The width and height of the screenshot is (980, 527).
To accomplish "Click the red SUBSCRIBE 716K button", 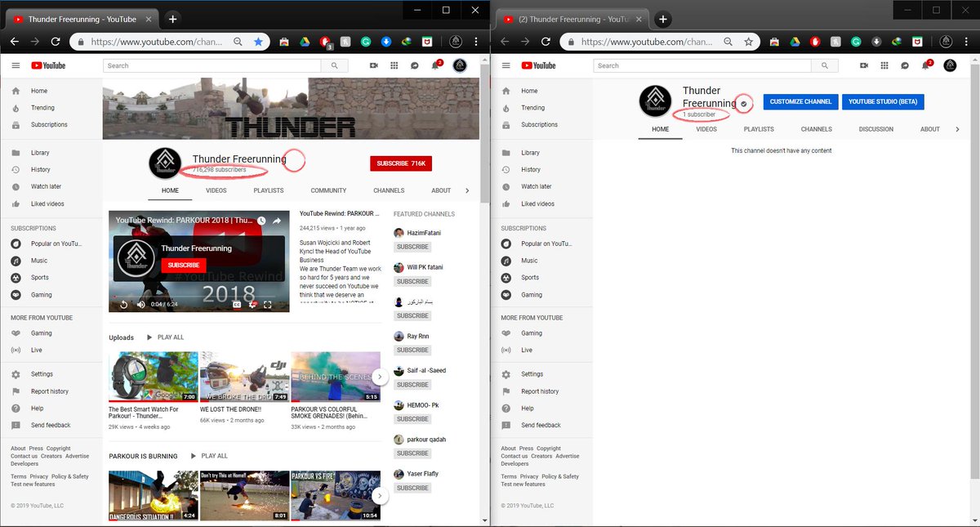I will coord(401,163).
